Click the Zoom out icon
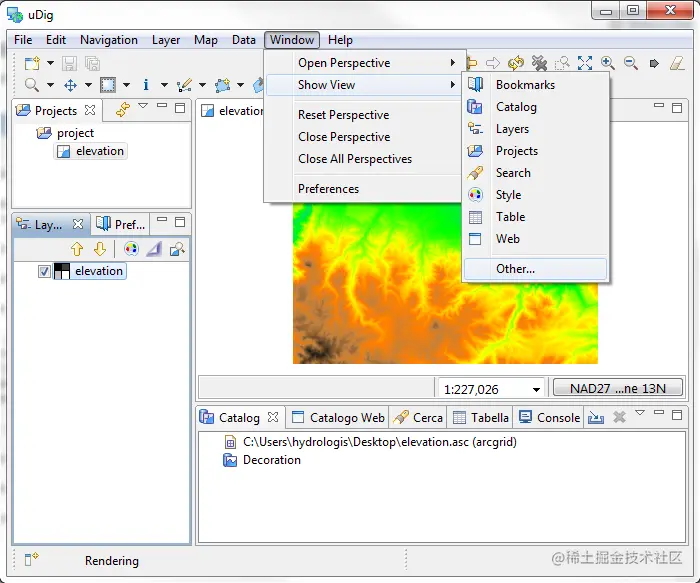Screen dimensions: 700x583 pyautogui.click(x=630, y=63)
